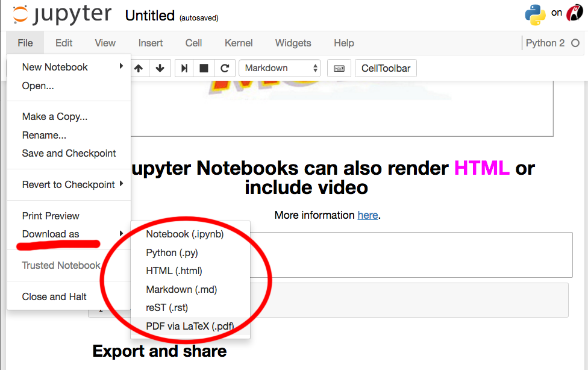588x370 pixels.
Task: Download as Notebook (.ipynb)
Action: tap(190, 234)
